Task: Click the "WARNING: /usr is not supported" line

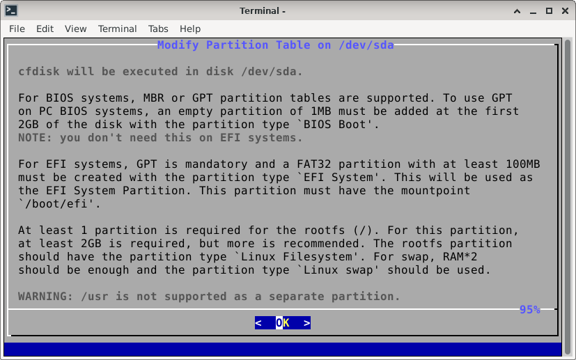Action: 209,296
